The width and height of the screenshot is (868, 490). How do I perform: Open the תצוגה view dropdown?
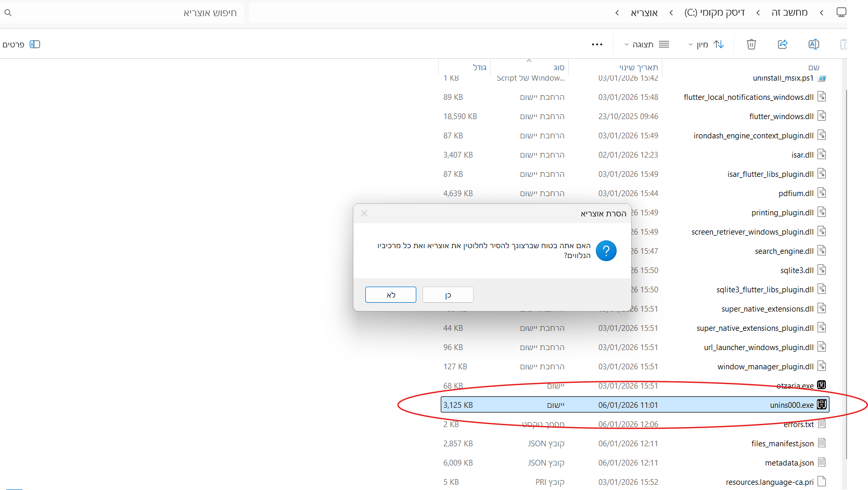pos(647,44)
